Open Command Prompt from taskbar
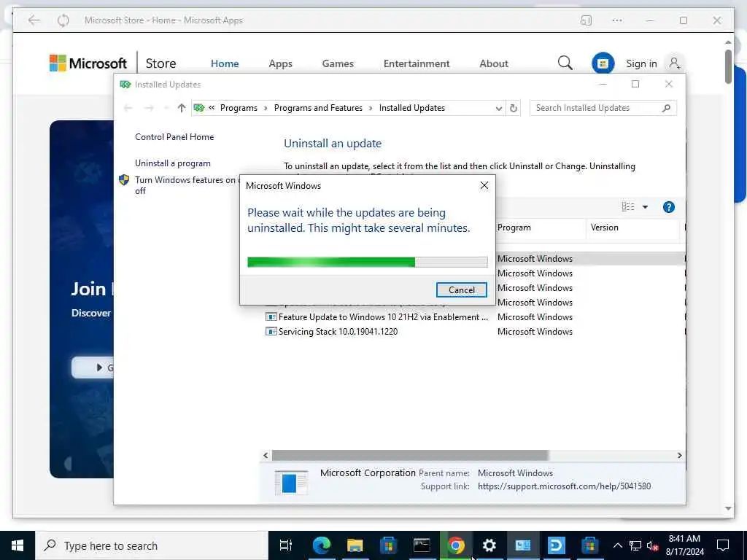This screenshot has width=747, height=560. point(422,545)
